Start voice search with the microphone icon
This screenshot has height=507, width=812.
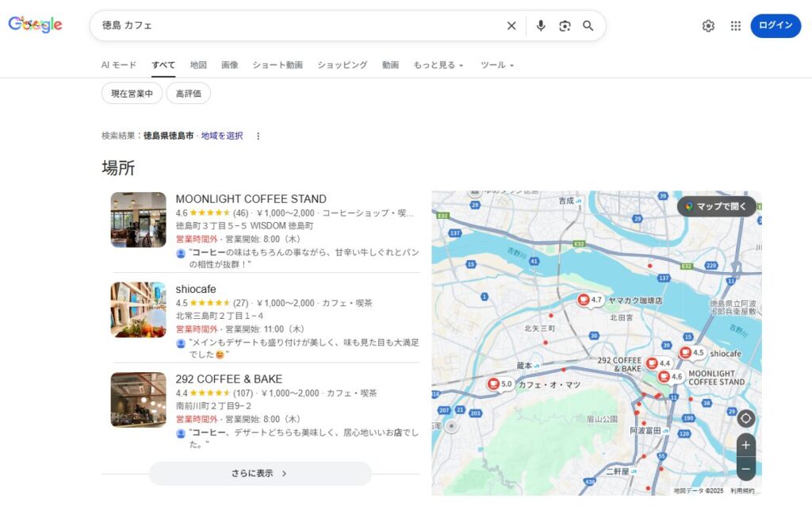point(541,25)
